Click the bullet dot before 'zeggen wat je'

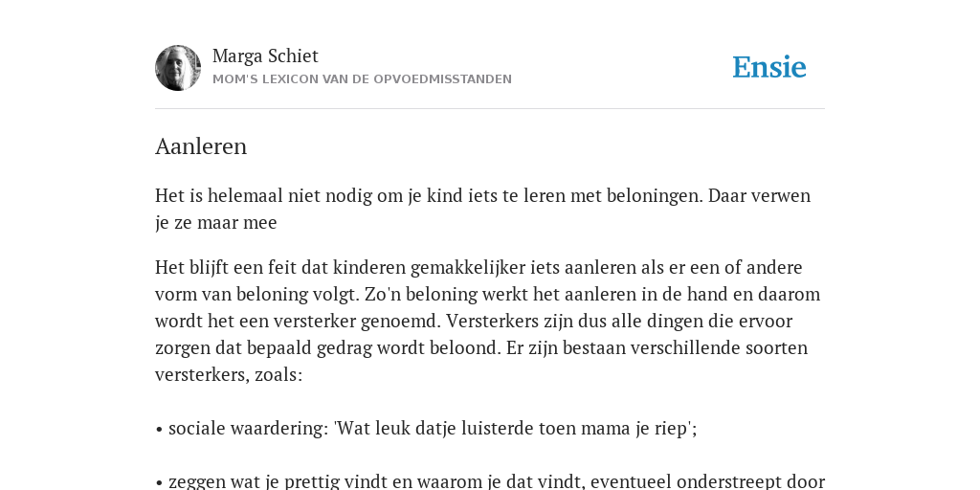(x=159, y=483)
